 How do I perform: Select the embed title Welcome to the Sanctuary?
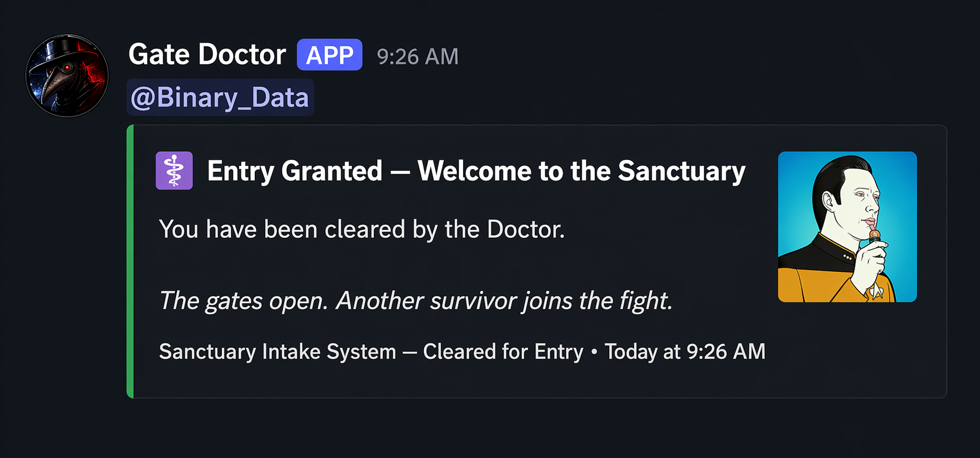click(x=475, y=171)
